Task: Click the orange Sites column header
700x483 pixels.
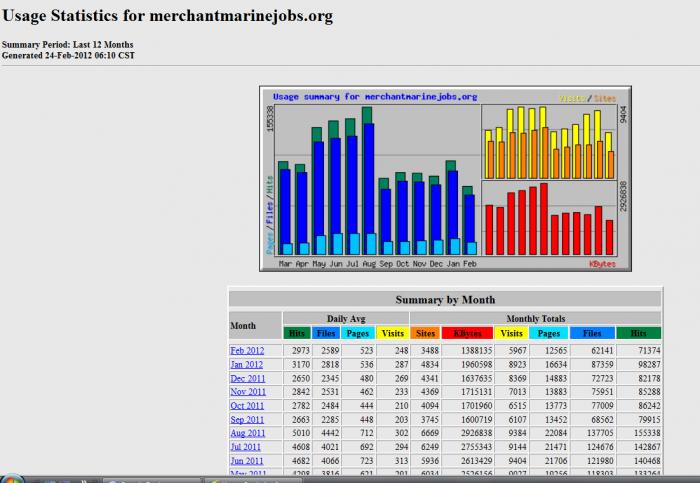Action: [x=425, y=333]
